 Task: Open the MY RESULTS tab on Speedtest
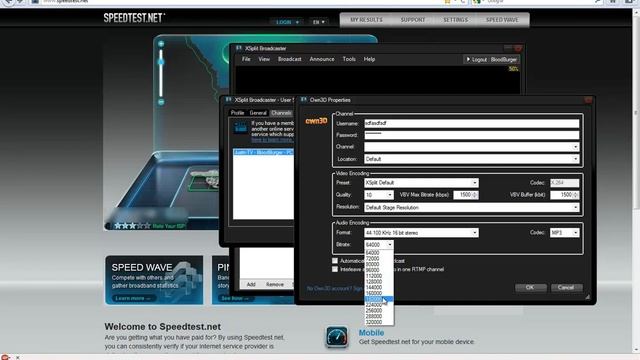(x=366, y=20)
